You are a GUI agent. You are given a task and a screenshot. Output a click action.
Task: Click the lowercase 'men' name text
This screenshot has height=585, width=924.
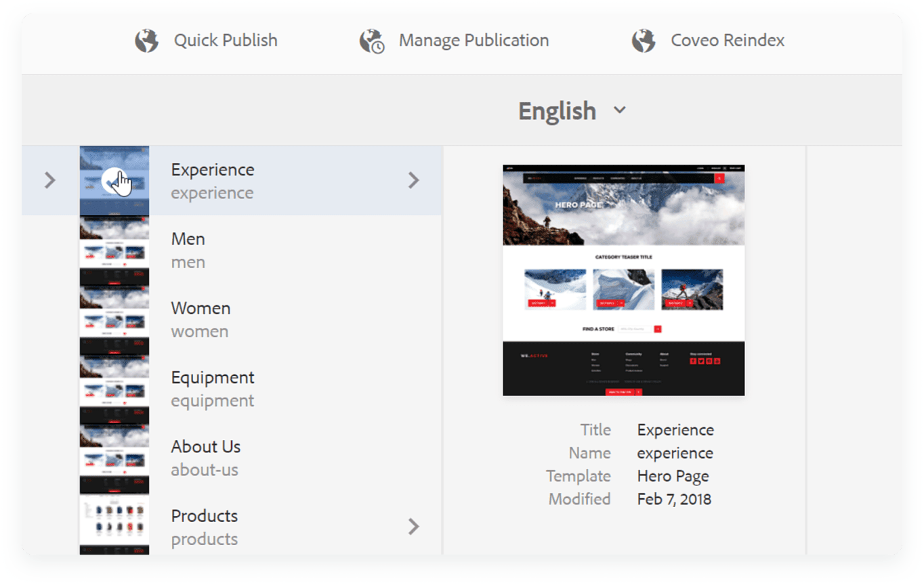(188, 263)
